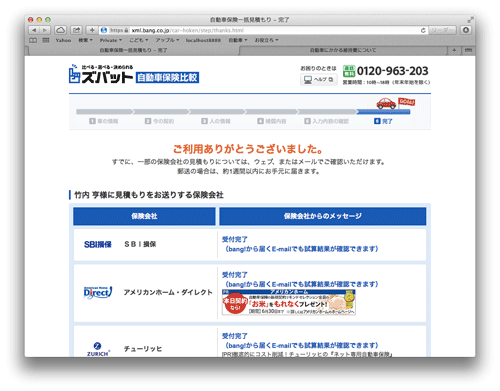Enter full screen using the corner arrows icon
Viewport: 500px width, 391px height.
point(470,20)
